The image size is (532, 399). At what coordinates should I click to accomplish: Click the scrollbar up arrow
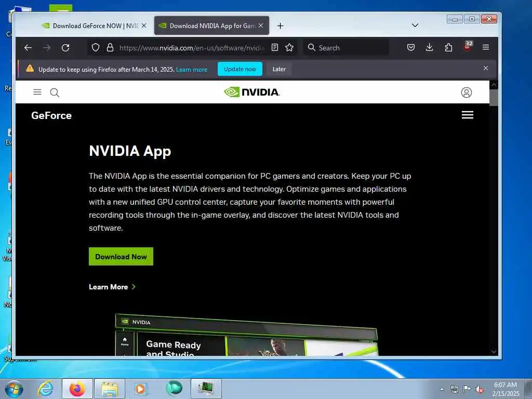pyautogui.click(x=494, y=85)
